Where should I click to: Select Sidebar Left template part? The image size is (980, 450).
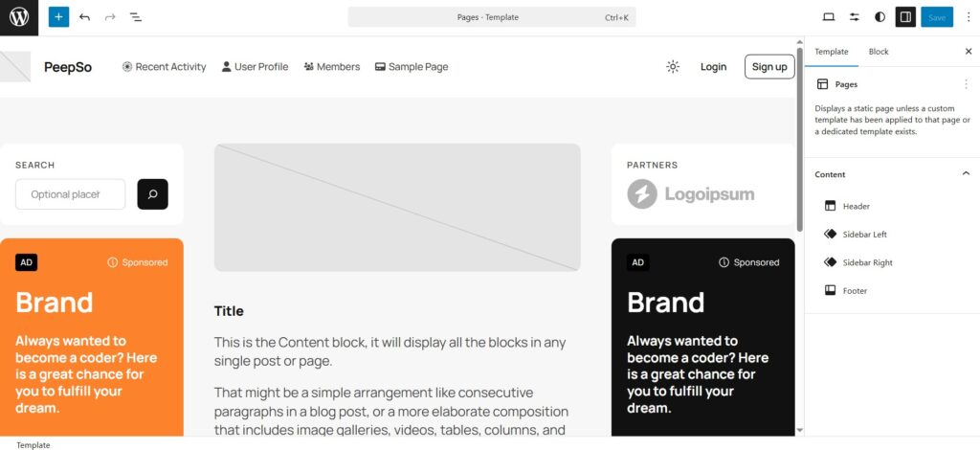click(864, 235)
